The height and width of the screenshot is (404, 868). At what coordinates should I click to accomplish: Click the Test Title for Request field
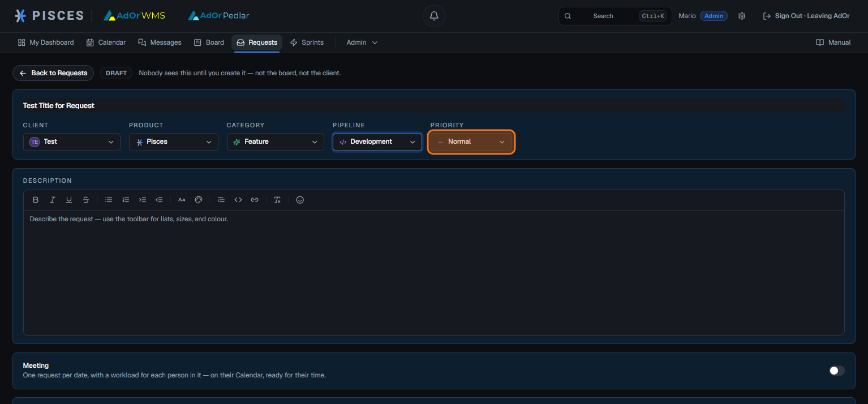(x=434, y=106)
